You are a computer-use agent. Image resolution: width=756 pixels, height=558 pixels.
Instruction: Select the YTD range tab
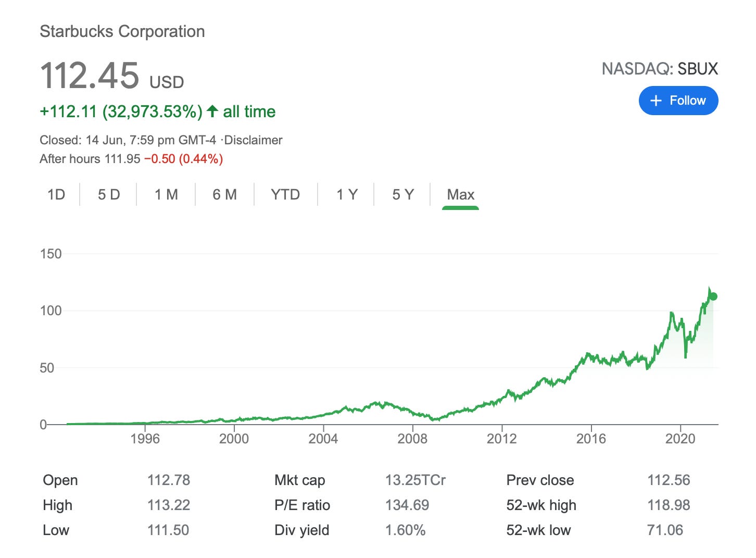tap(285, 194)
